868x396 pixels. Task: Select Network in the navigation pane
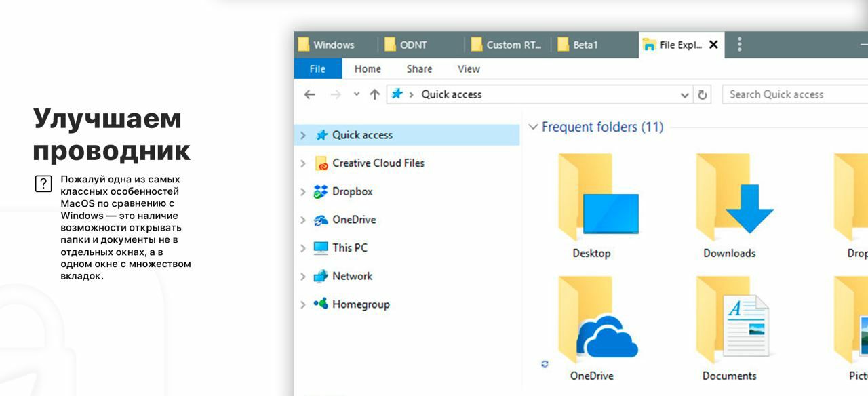click(x=352, y=276)
